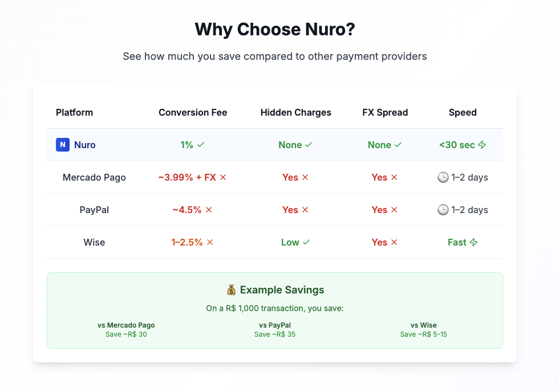Image resolution: width=559 pixels, height=392 pixels.
Task: Click the 1% conversion fee value
Action: [x=187, y=145]
